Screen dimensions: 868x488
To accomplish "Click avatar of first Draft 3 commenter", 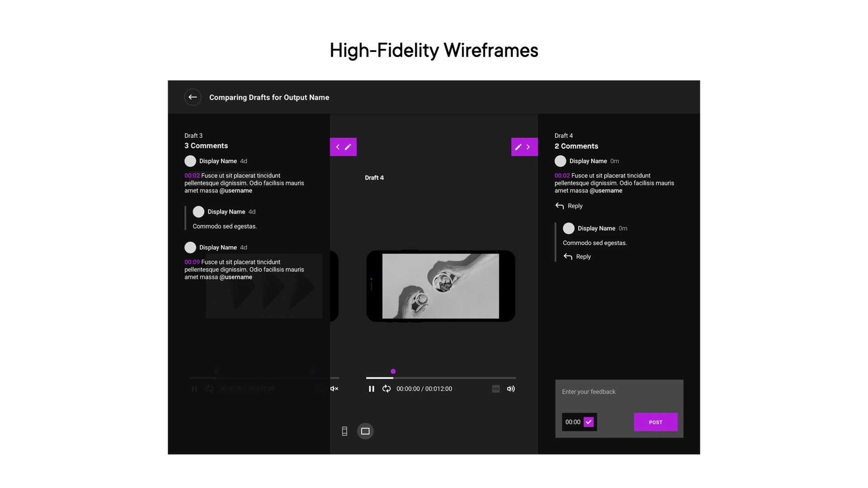I will (190, 161).
